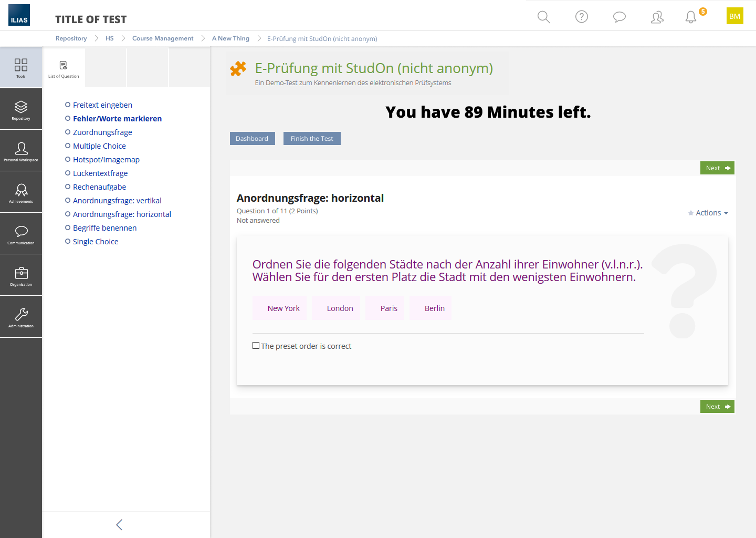
Task: Click the bottom Next button
Action: [x=717, y=407]
